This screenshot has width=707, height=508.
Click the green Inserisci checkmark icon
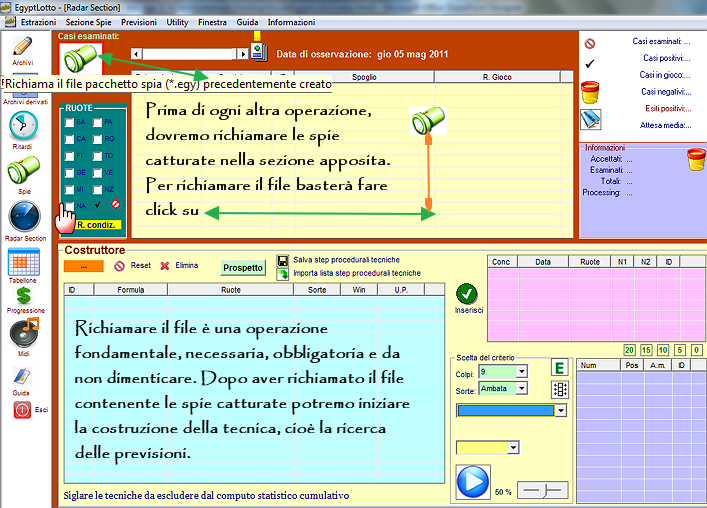click(x=467, y=294)
